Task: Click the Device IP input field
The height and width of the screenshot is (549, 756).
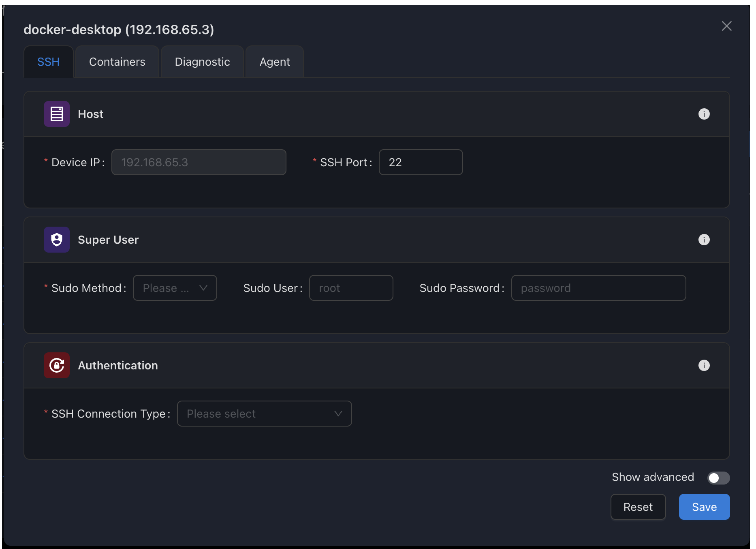Action: pos(199,162)
